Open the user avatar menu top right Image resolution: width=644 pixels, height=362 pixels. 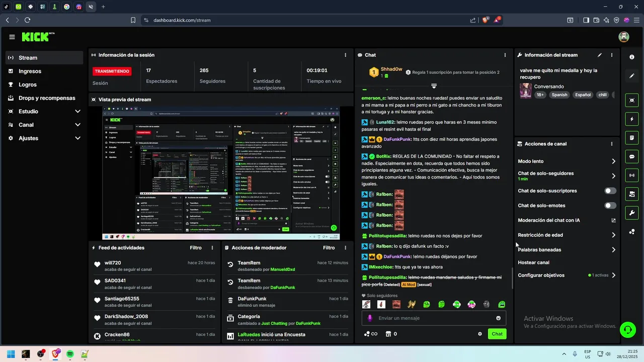624,37
